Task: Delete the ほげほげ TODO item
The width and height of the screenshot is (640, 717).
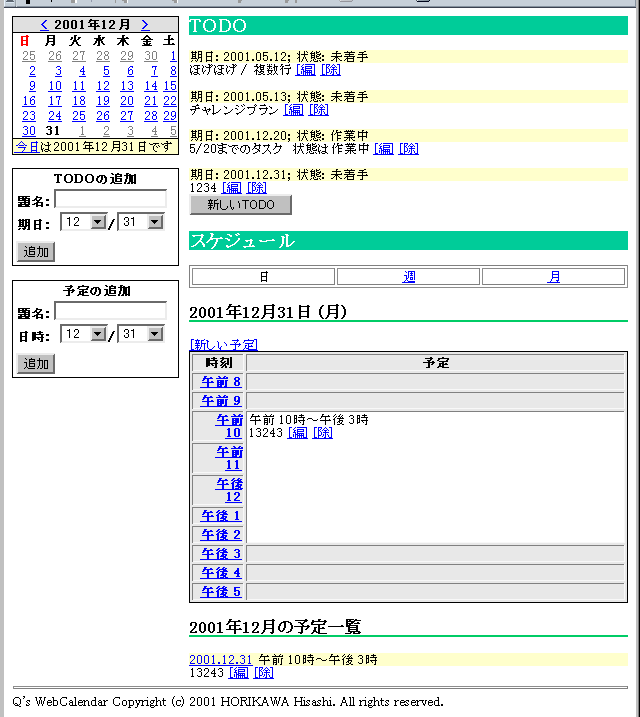Action: [x=331, y=70]
